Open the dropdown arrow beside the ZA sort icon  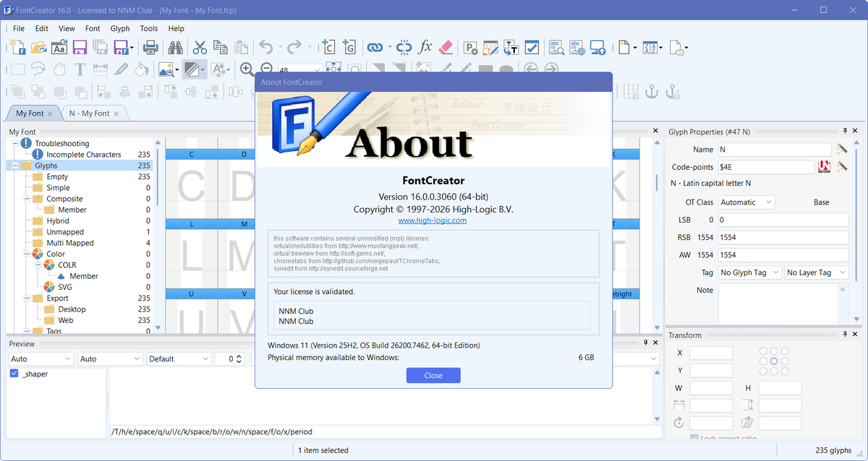tap(659, 48)
